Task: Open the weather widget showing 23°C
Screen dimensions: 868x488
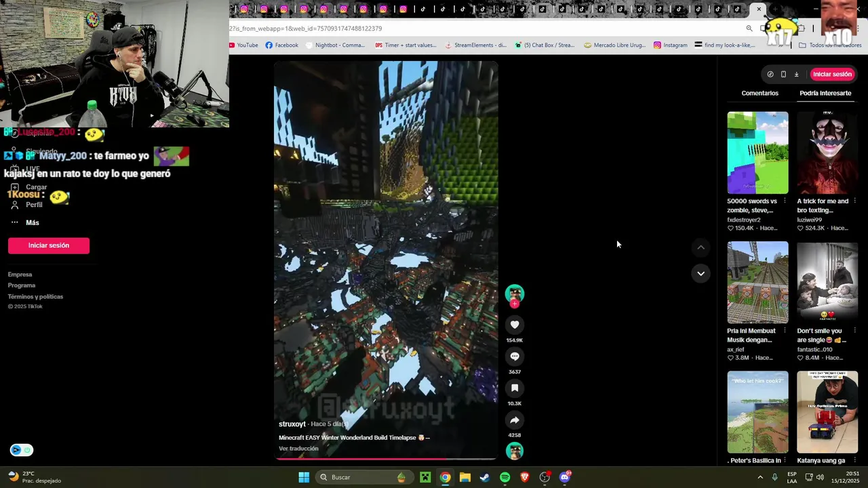Action: pos(34,477)
